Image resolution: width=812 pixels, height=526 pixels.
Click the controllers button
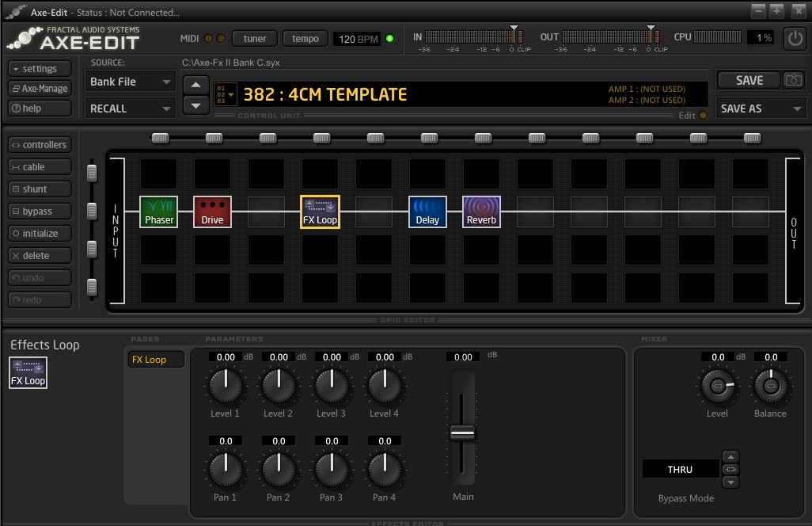[x=40, y=145]
